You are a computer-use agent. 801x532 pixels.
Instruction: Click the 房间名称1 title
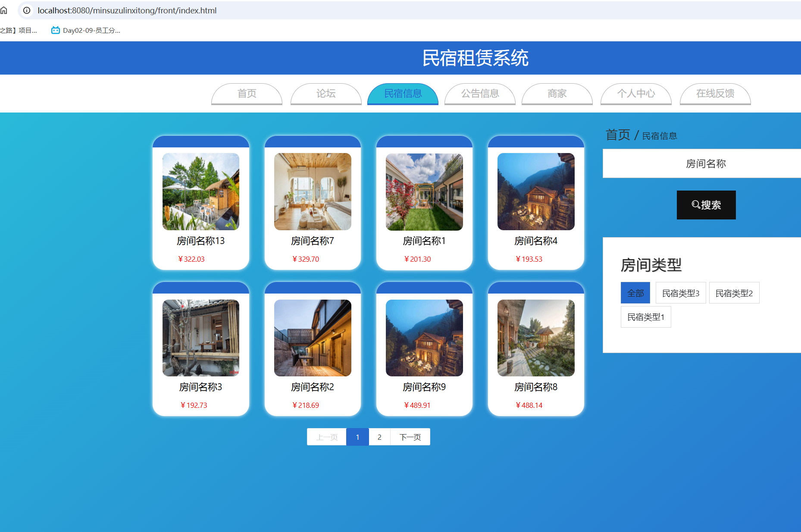tap(424, 241)
